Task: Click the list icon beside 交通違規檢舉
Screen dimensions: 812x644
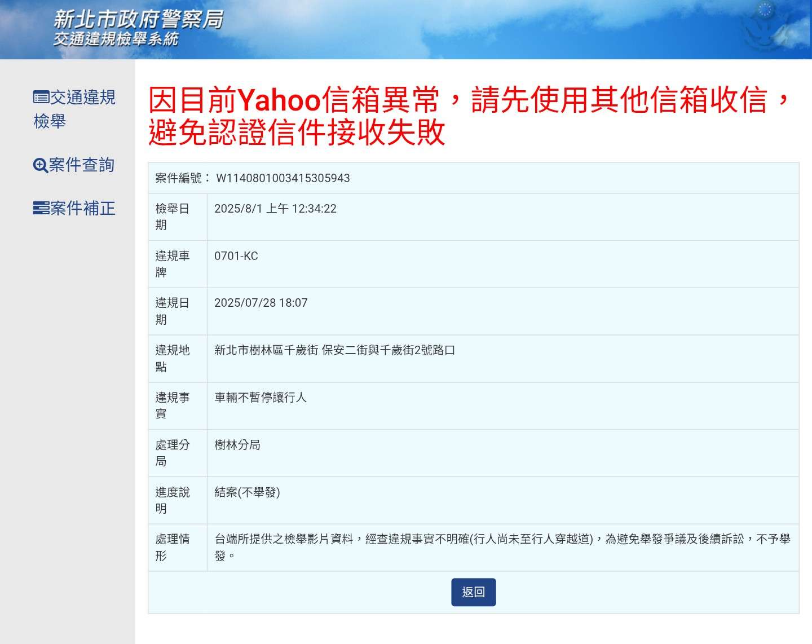Action: (x=41, y=98)
